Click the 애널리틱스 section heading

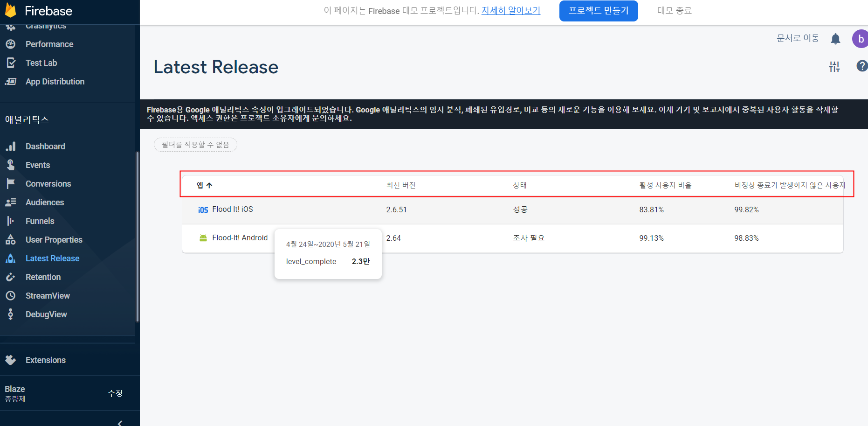(27, 120)
